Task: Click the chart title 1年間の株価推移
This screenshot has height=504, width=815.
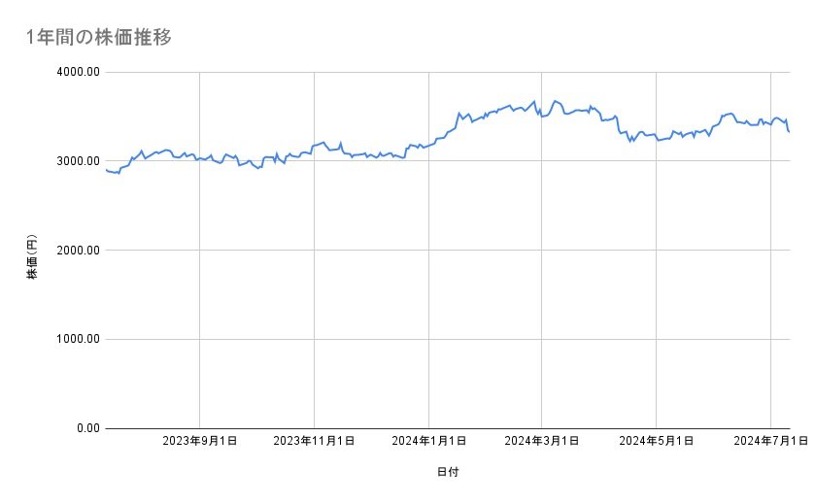Action: pyautogui.click(x=100, y=37)
